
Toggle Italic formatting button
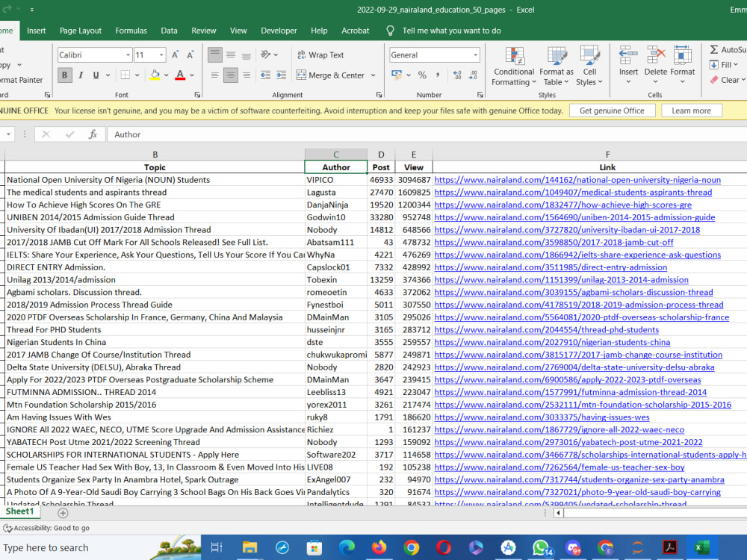pos(81,75)
